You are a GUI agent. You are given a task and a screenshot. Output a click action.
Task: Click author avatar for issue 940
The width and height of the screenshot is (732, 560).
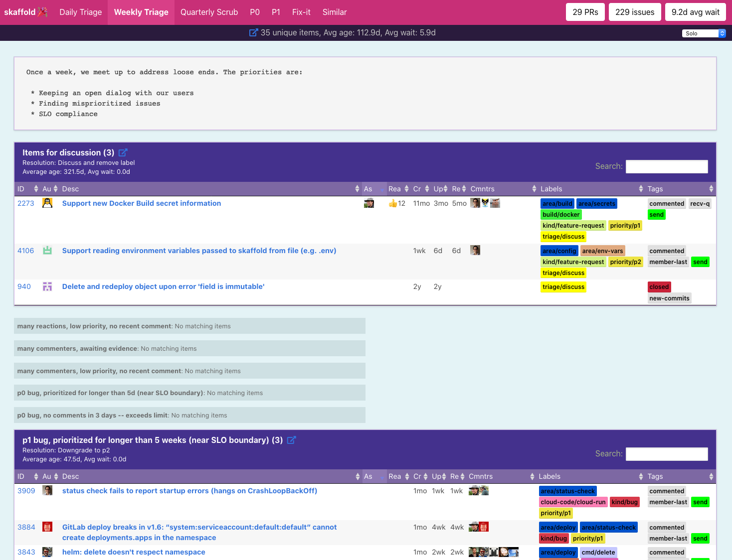tap(47, 286)
